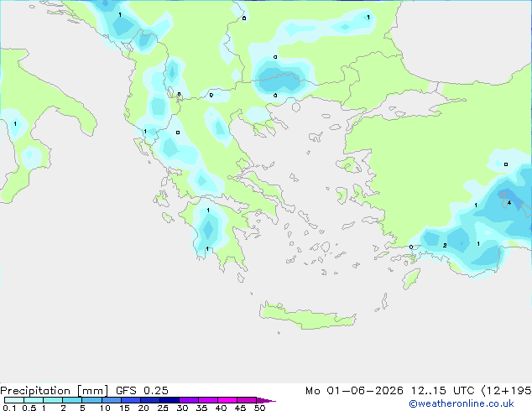This screenshot has width=532, height=411.
Task: Click the 0.1–0.5 mm legend color swatch
Action: 14,400
